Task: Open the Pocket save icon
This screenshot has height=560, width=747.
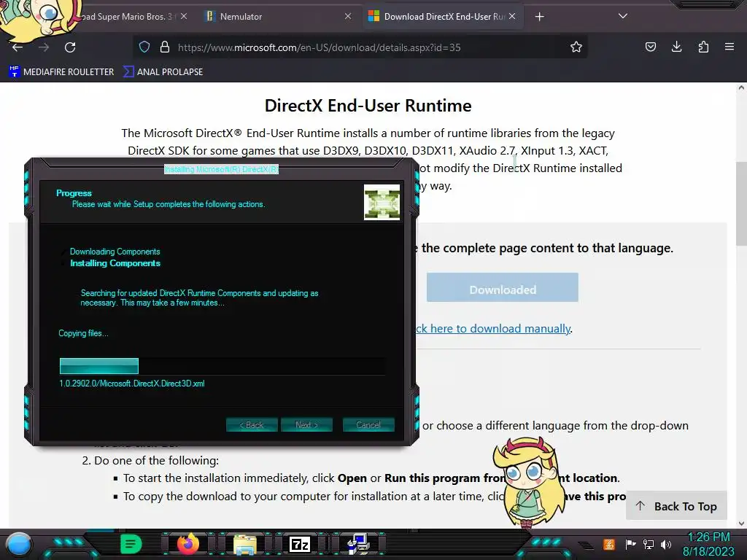Action: (x=650, y=47)
